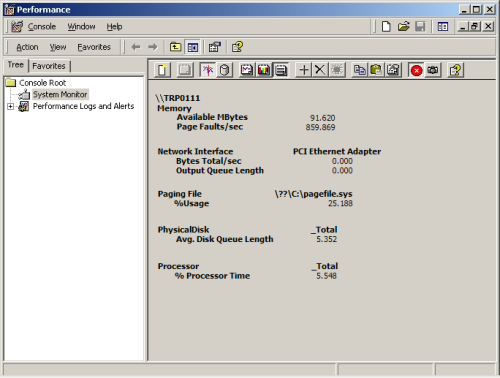
Task: Click the 5.548 value
Action: pyautogui.click(x=326, y=276)
